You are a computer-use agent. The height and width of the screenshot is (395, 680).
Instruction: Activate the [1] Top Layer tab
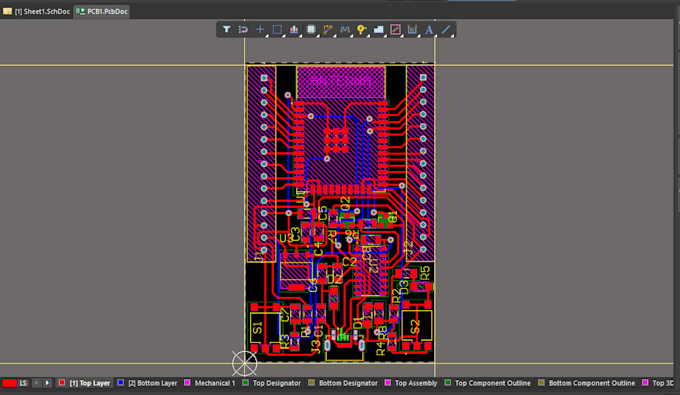pyautogui.click(x=90, y=383)
